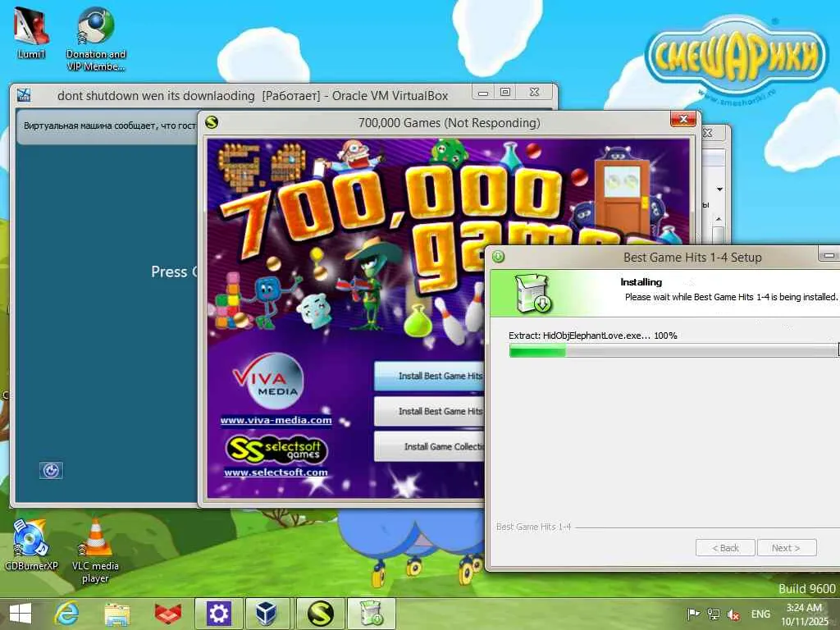Open the VLC media player desktop icon

[95, 550]
